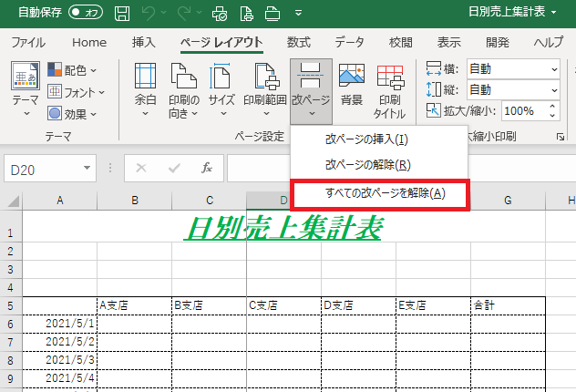Toggle the 自動保存 AutoSave switch
Screen dimensions: 576x392
click(86, 13)
